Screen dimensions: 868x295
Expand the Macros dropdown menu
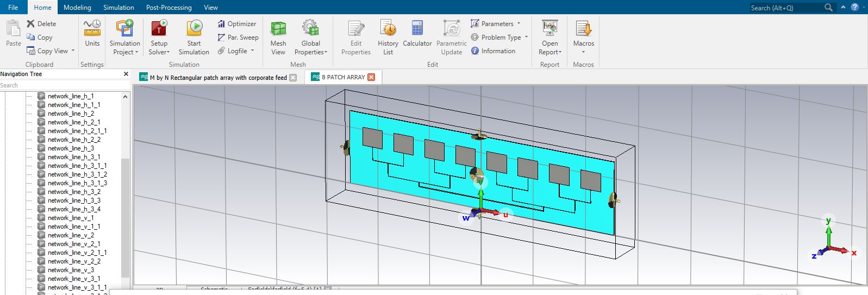[x=583, y=52]
